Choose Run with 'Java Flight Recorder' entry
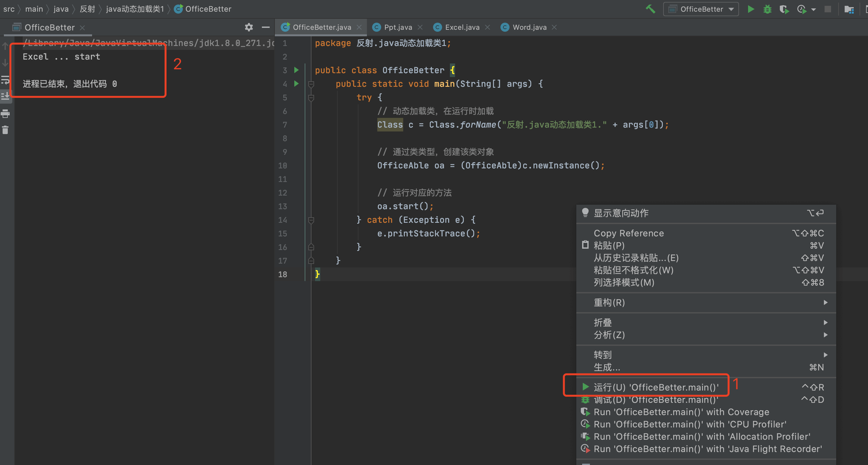868x465 pixels. (x=706, y=449)
